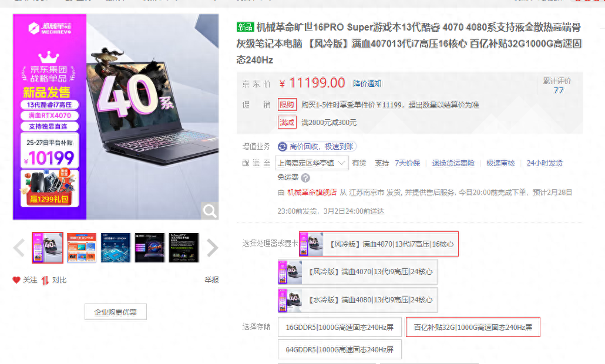
Task: Click the 高价回收 recycle icon
Action: point(283,146)
